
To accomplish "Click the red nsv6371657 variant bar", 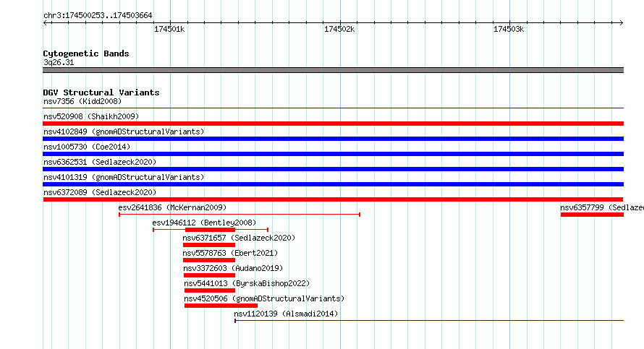I will tap(209, 245).
